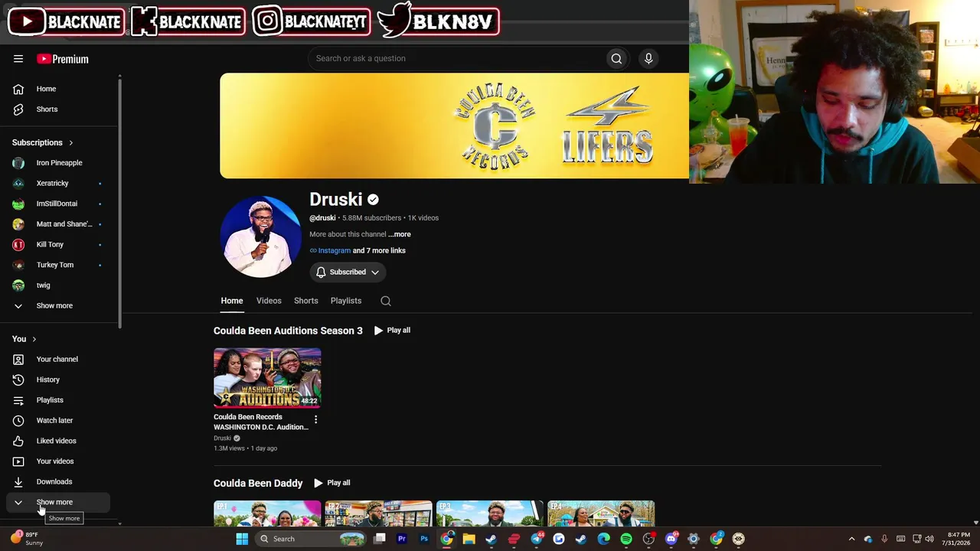The width and height of the screenshot is (980, 551).
Task: Open Coulda Been Auditions Season 3 title
Action: (288, 331)
